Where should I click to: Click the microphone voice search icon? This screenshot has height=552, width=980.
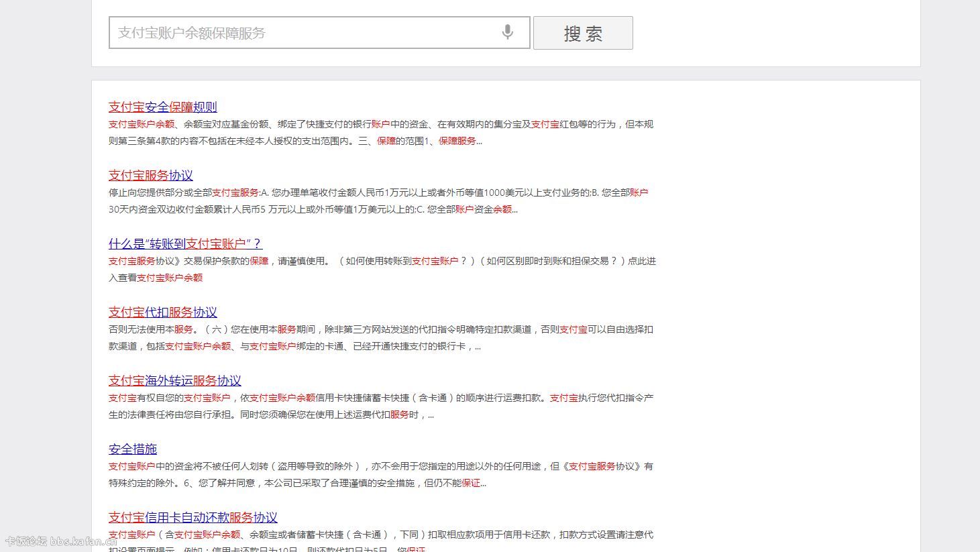(508, 32)
